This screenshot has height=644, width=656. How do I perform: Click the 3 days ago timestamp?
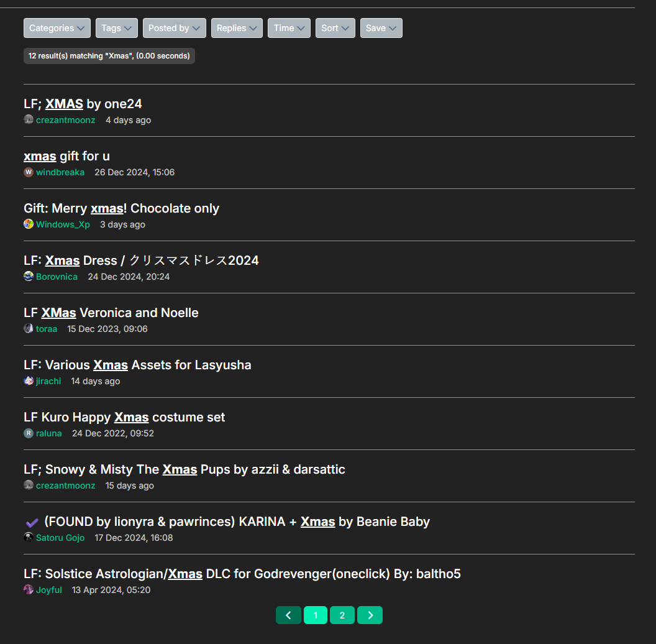[122, 224]
